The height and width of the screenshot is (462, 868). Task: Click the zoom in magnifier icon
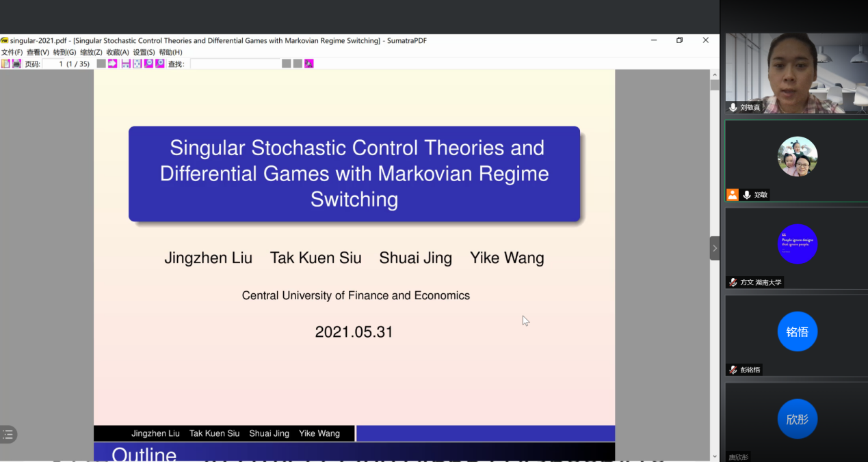click(160, 64)
